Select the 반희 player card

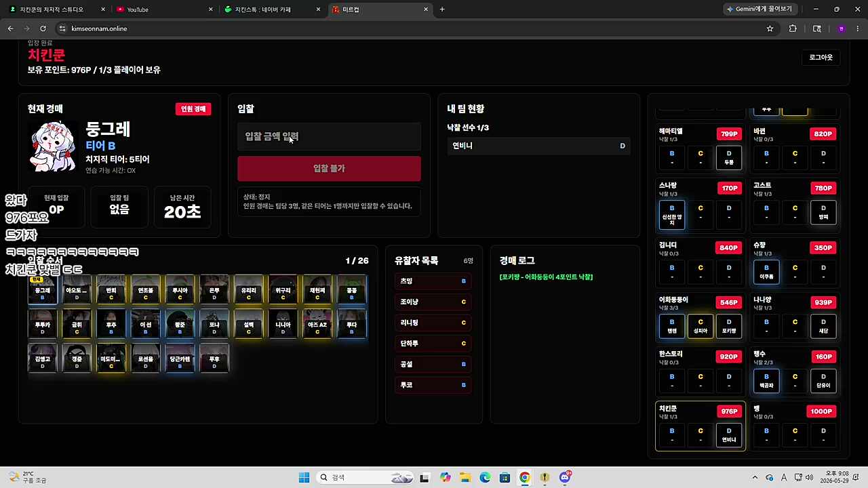[x=111, y=289]
